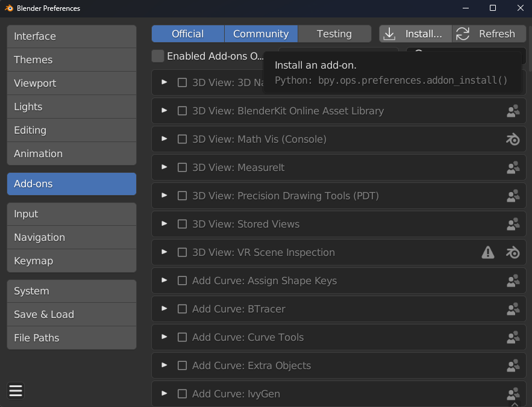Open the Keymap preferences section
This screenshot has height=407, width=532.
72,261
